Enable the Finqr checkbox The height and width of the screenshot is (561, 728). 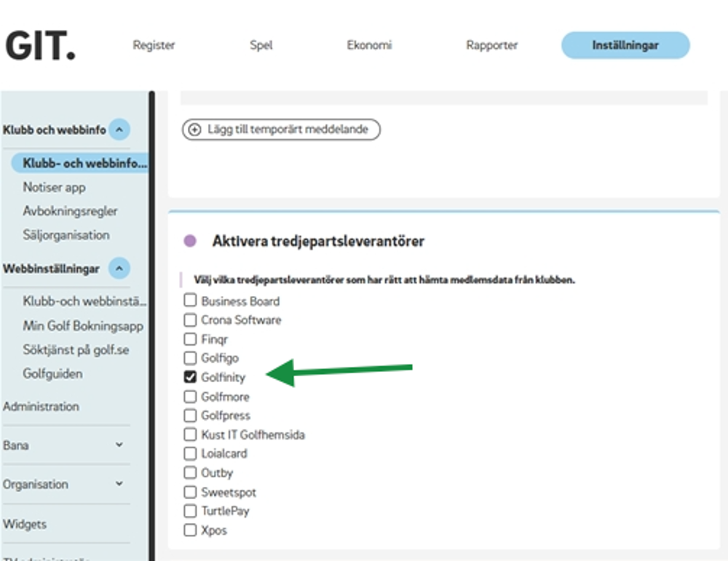[x=190, y=339]
